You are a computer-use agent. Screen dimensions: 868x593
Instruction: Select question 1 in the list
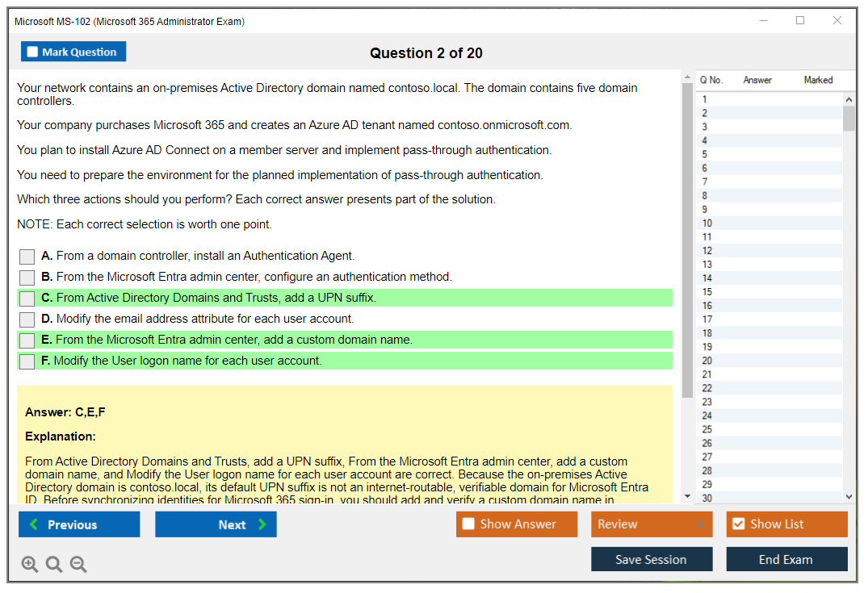click(x=769, y=99)
